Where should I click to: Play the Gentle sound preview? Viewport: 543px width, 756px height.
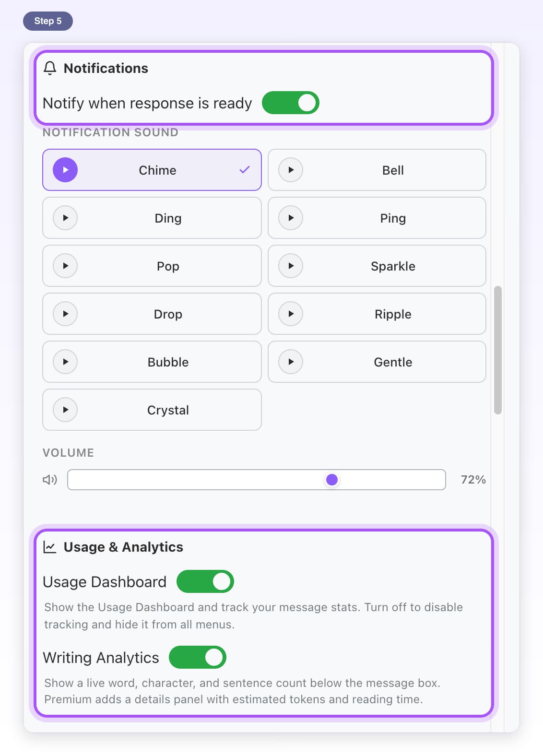[x=291, y=362]
